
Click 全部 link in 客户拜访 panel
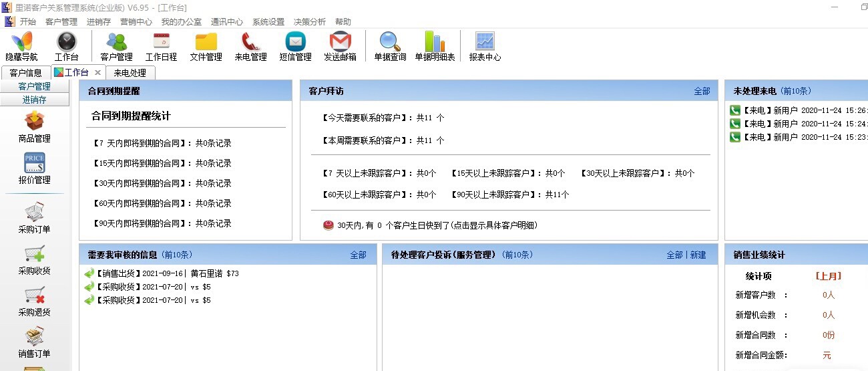point(702,91)
